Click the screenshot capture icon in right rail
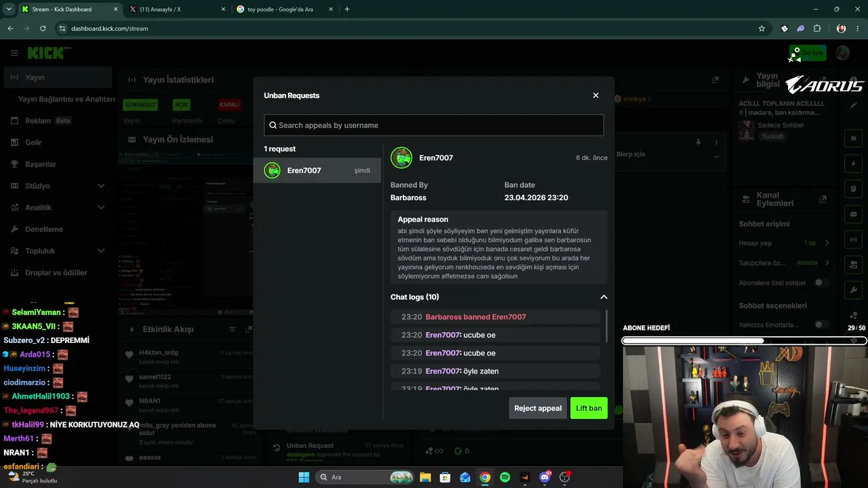This screenshot has height=488, width=868. 854,138
